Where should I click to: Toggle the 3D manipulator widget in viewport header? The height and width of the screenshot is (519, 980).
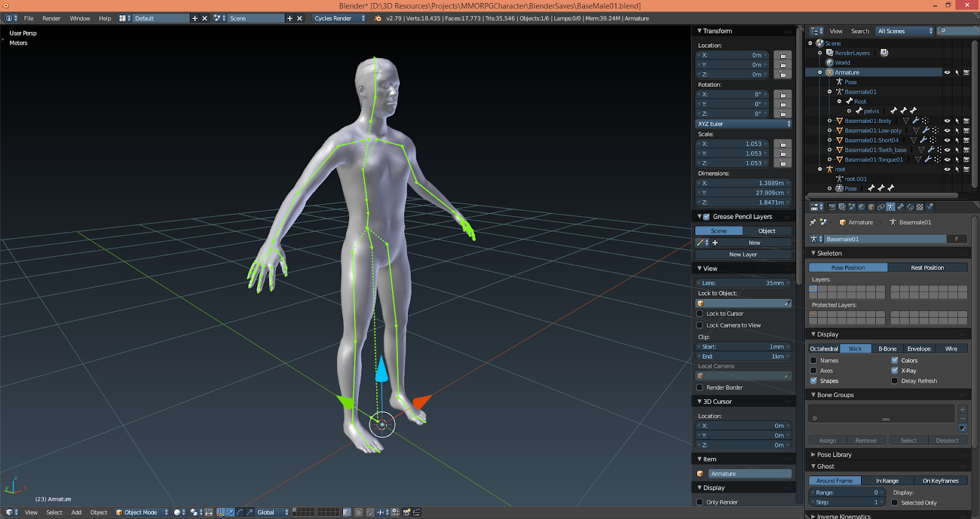(x=221, y=512)
